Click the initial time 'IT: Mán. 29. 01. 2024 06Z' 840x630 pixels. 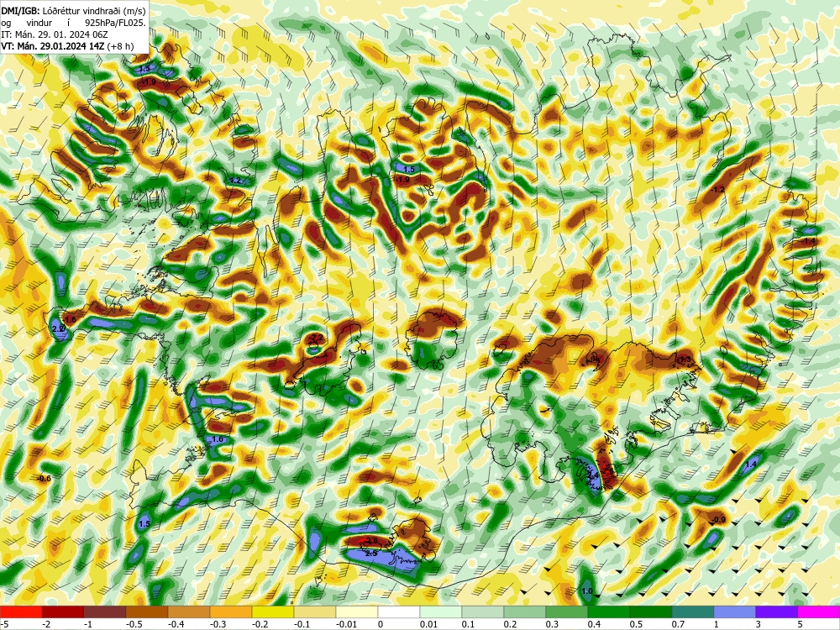coord(55,34)
